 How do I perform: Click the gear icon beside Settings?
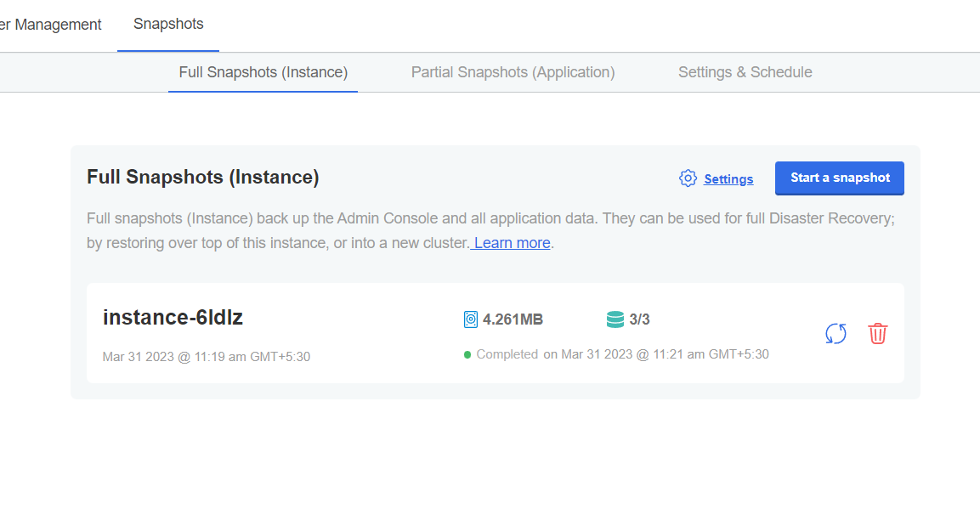click(688, 178)
